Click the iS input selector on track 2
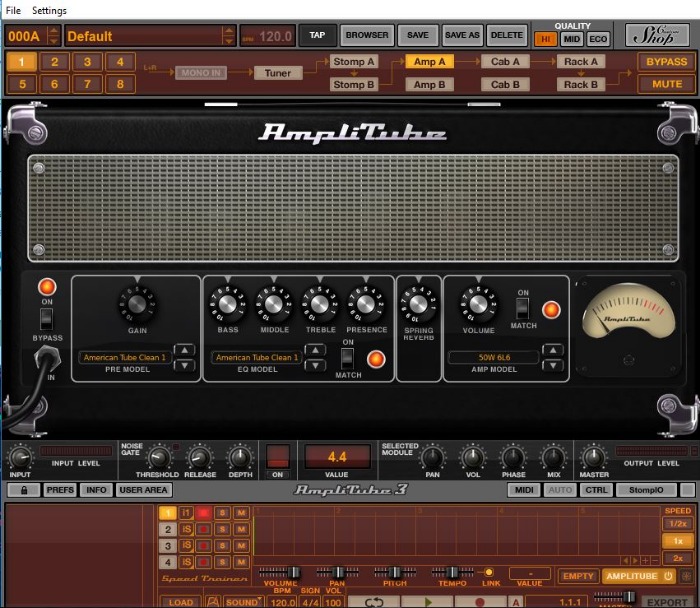Image resolution: width=700 pixels, height=608 pixels. pos(186,529)
